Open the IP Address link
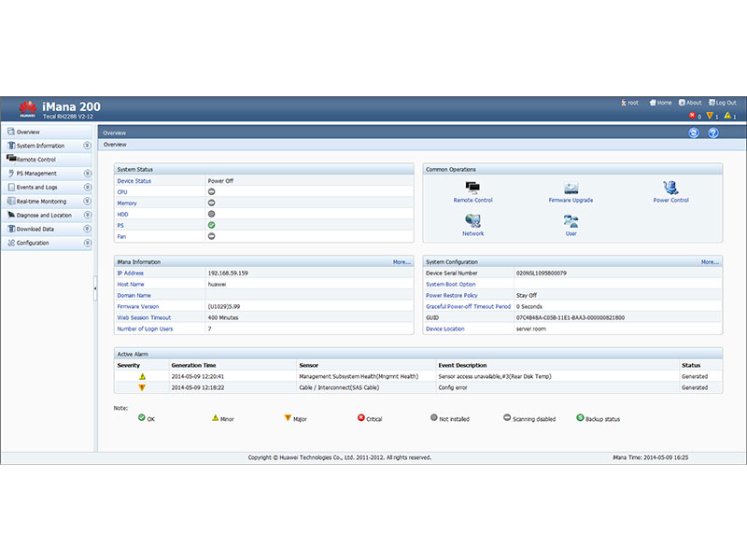 pyautogui.click(x=130, y=273)
